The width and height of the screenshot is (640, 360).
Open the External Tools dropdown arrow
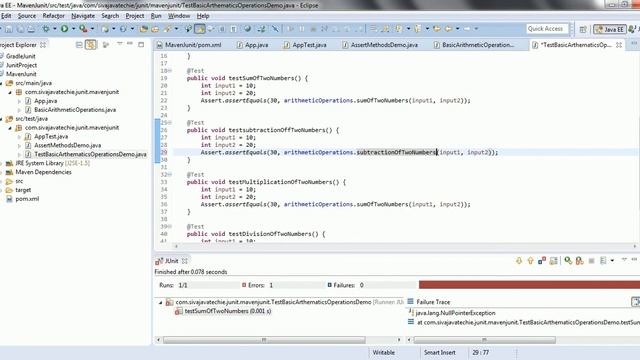click(x=92, y=29)
